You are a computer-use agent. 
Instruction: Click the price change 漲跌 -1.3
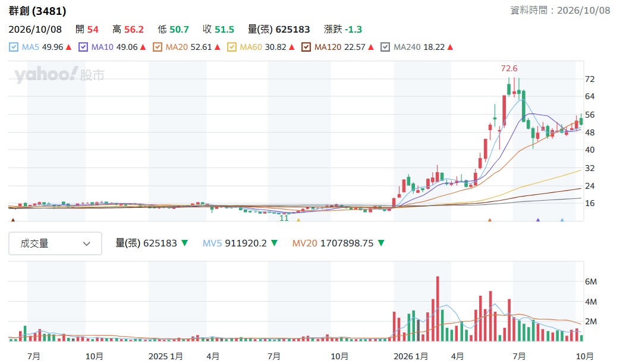(343, 29)
